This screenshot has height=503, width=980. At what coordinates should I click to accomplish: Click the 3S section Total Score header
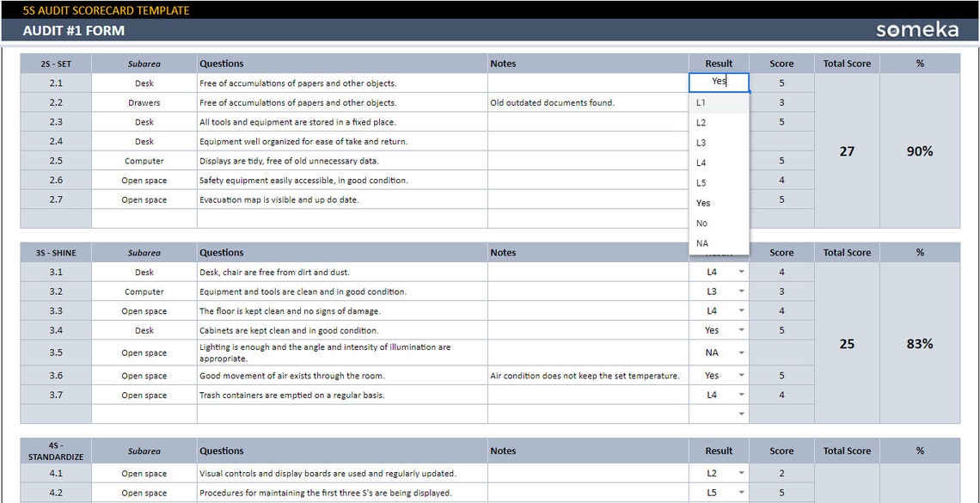coord(847,253)
